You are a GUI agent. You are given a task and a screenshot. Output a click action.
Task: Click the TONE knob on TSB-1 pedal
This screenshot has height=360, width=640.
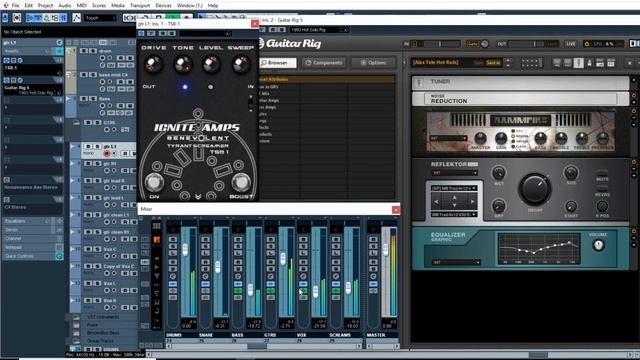[182, 64]
